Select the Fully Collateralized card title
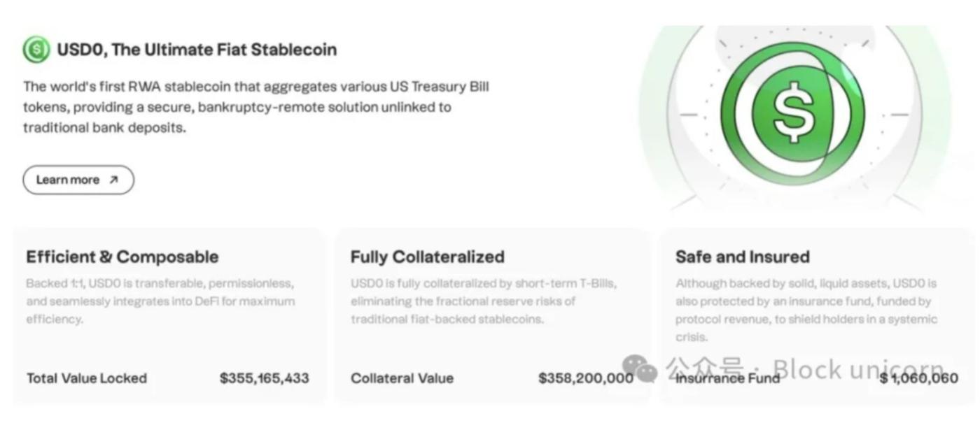 (427, 257)
